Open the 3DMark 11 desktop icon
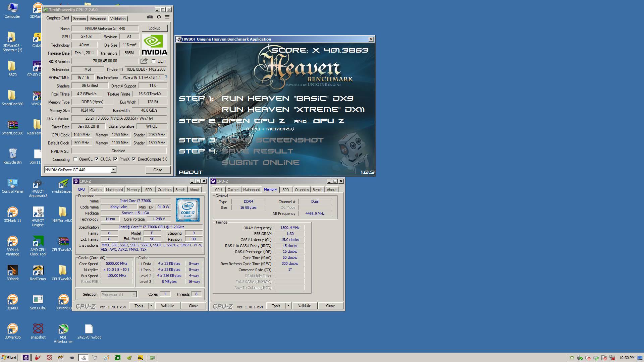Viewport: 644px width, 362px height. click(x=12, y=215)
